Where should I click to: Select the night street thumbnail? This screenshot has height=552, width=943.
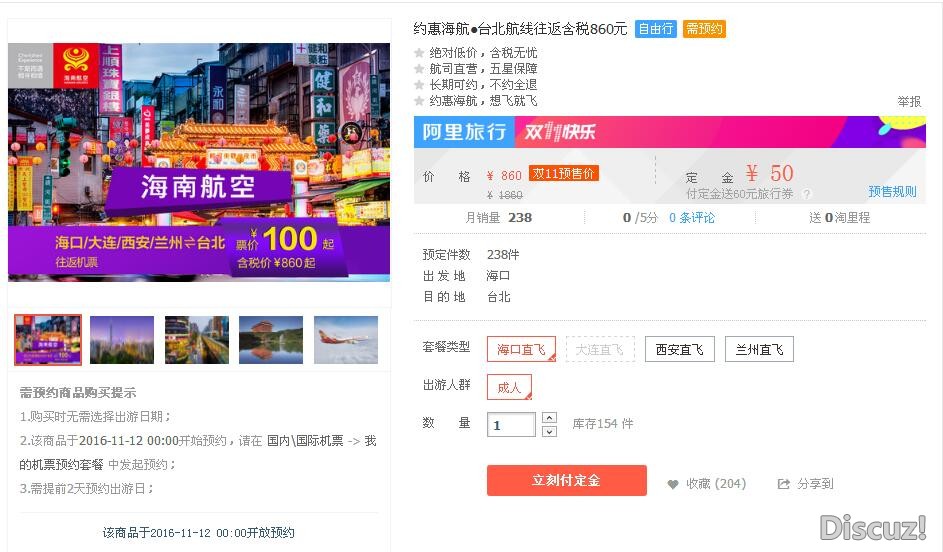pos(197,340)
